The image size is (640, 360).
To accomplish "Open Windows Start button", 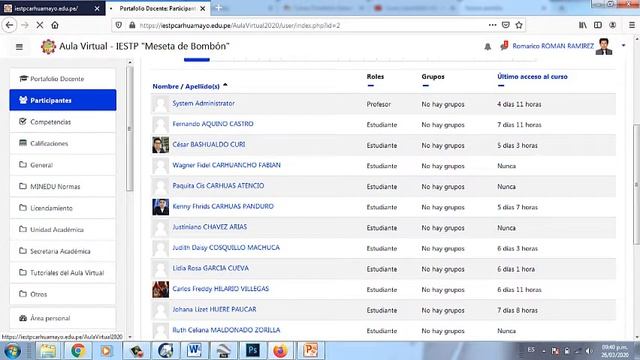I will [x=12, y=351].
